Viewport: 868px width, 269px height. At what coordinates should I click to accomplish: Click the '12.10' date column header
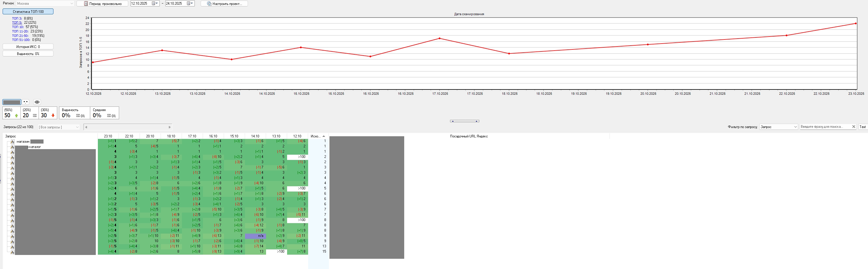[x=297, y=136]
